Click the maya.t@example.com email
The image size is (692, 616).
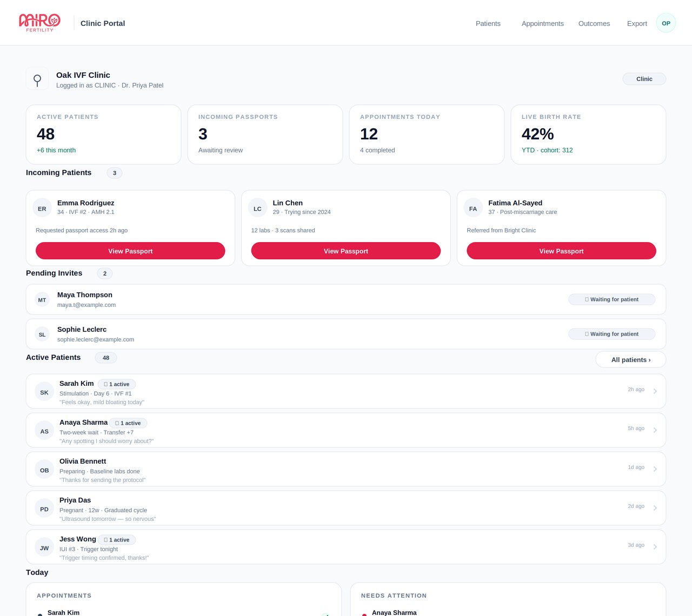86,305
